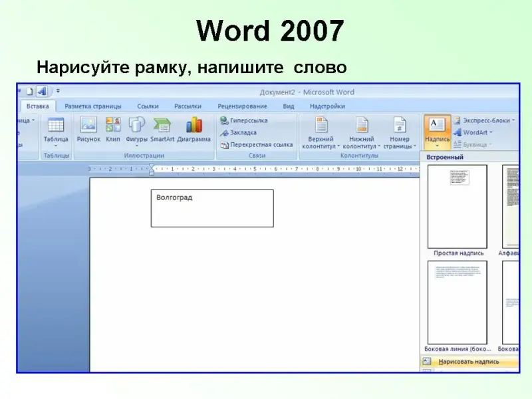
Task: Switch to the Разметка страницы tab
Action: pos(93,106)
